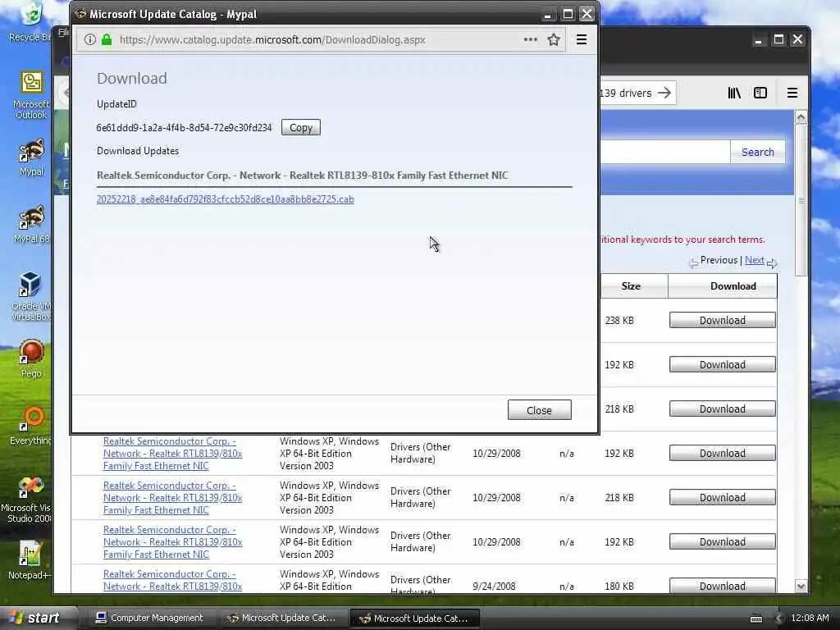Open Pego desktop shortcut
Viewport: 840px width, 630px height.
coord(31,359)
